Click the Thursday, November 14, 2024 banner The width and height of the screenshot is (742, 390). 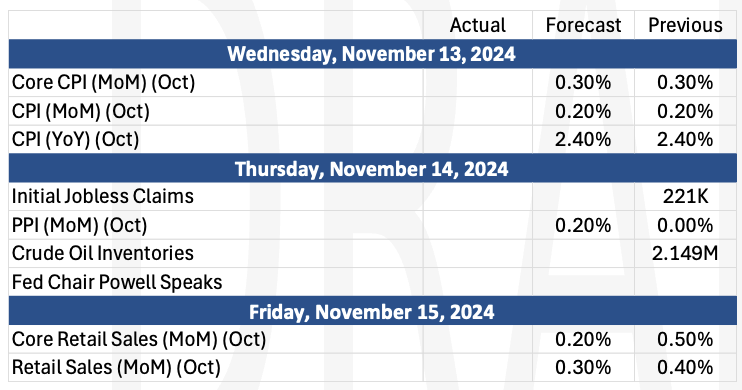click(x=372, y=169)
